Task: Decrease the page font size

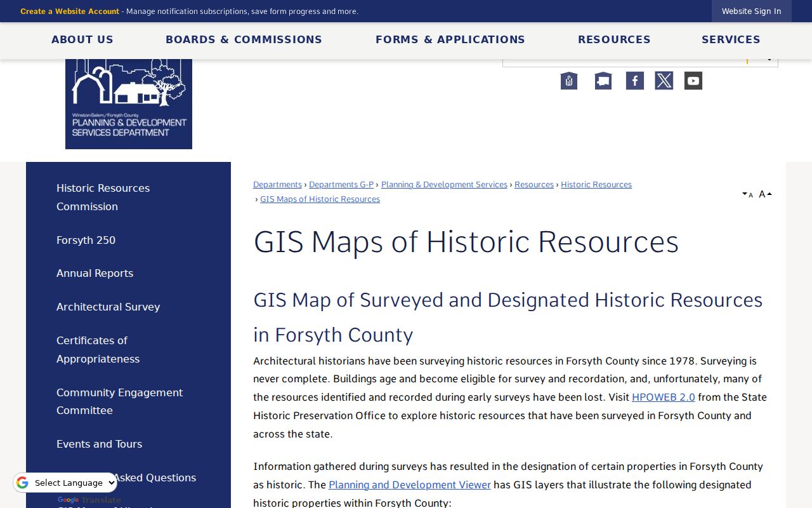Action: pos(748,194)
